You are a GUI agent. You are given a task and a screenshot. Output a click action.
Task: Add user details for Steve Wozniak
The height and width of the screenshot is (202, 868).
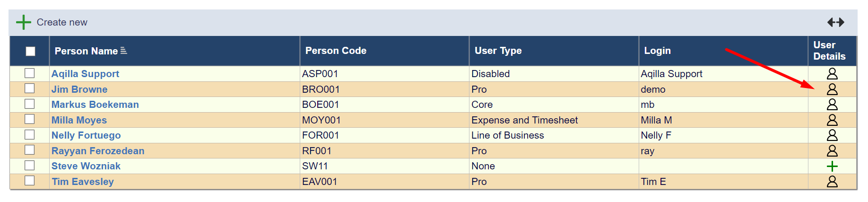point(832,166)
